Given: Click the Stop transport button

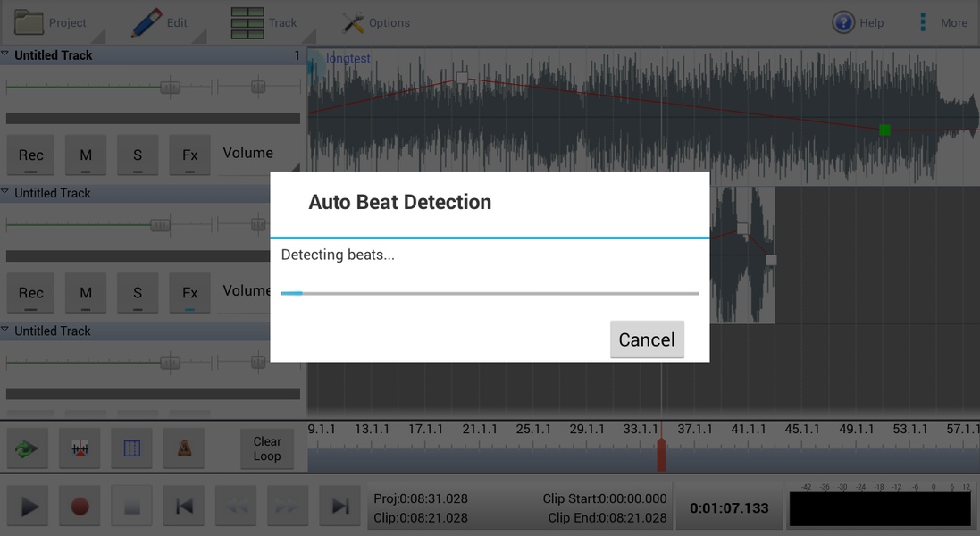Looking at the screenshot, I should coord(132,506).
